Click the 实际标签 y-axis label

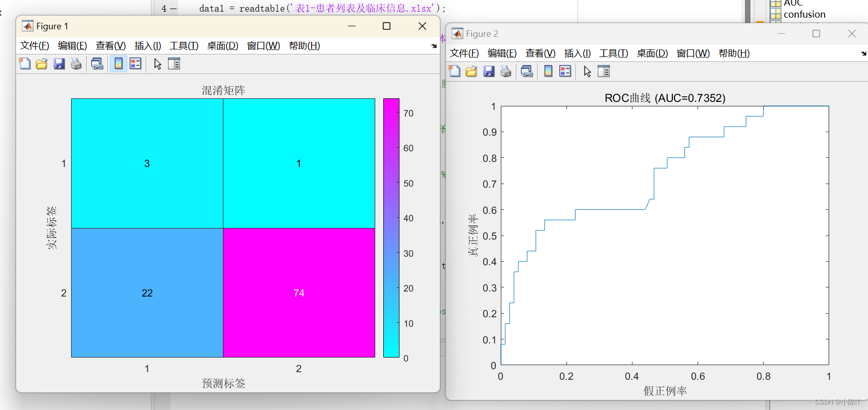pos(51,228)
